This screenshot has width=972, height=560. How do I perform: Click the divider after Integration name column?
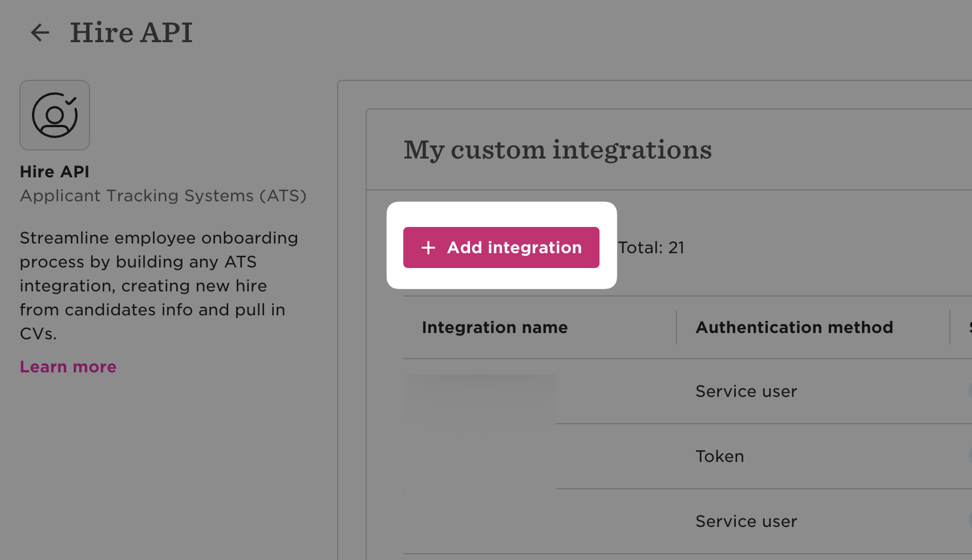click(x=677, y=327)
